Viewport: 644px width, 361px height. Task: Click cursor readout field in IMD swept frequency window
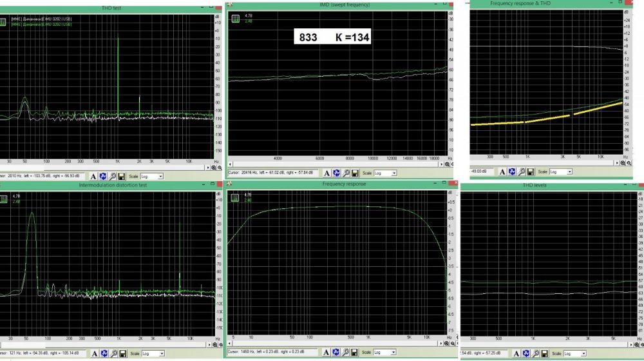click(272, 173)
